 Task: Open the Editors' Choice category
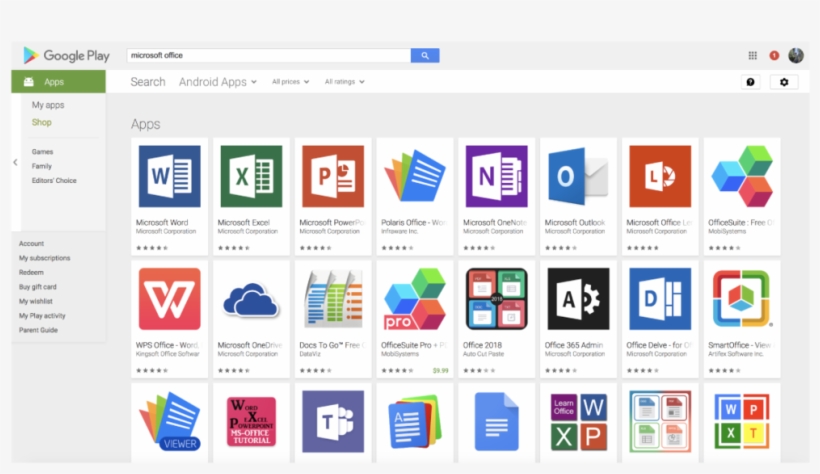click(x=54, y=180)
